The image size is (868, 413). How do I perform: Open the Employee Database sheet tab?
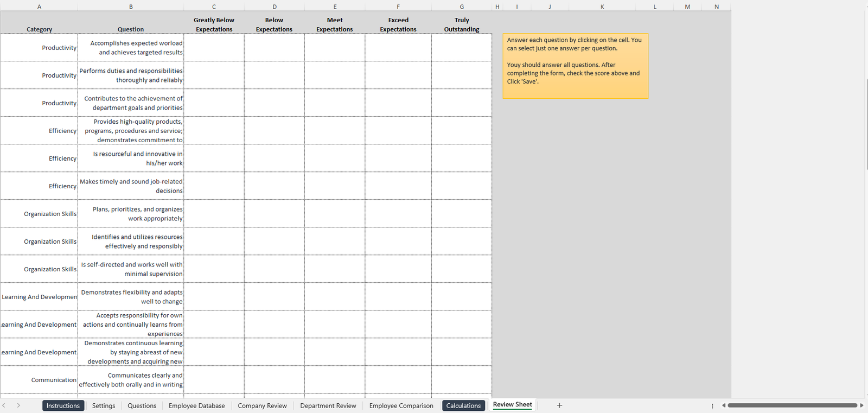(x=196, y=406)
